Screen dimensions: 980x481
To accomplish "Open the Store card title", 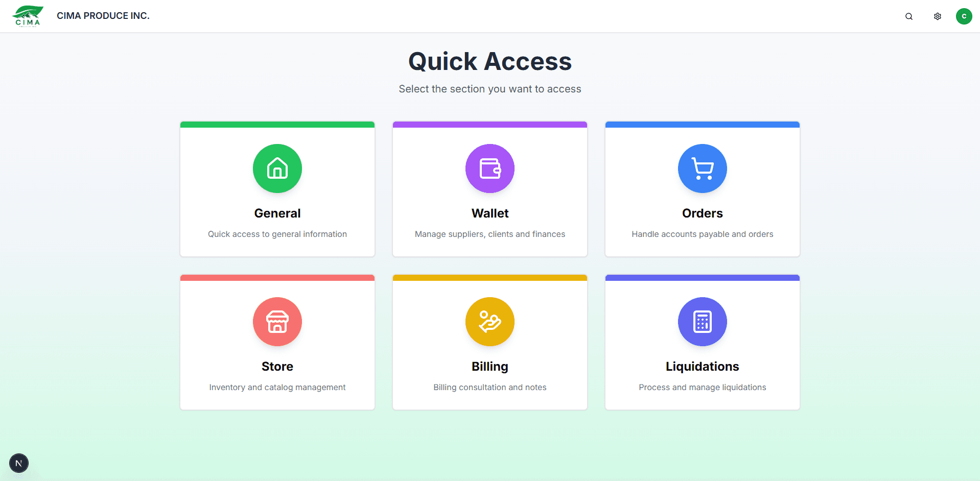I will coord(277,367).
